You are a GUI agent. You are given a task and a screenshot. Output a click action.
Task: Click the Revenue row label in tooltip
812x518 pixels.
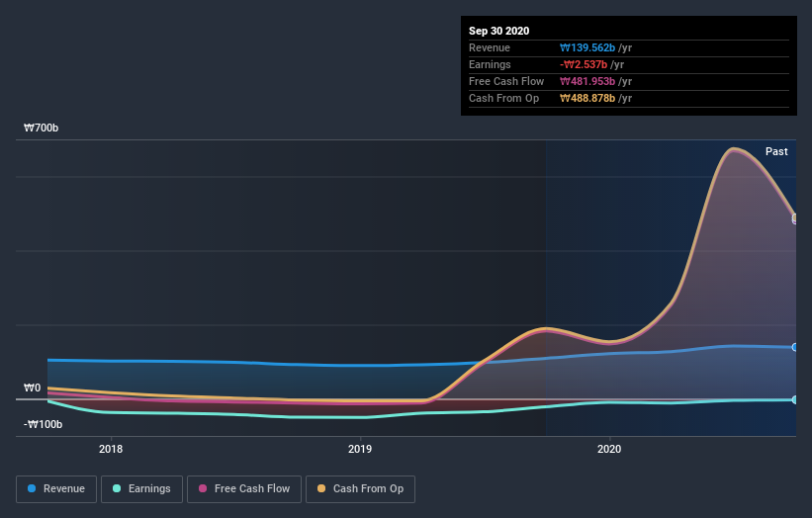(x=490, y=47)
